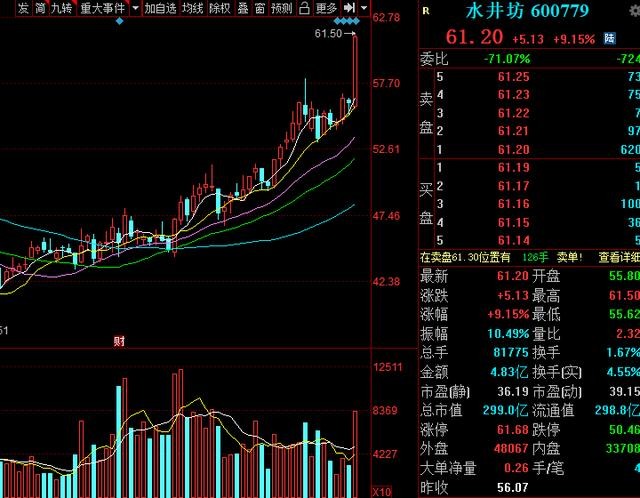Click the red 财 marker on the chart
The image size is (640, 498).
119,341
